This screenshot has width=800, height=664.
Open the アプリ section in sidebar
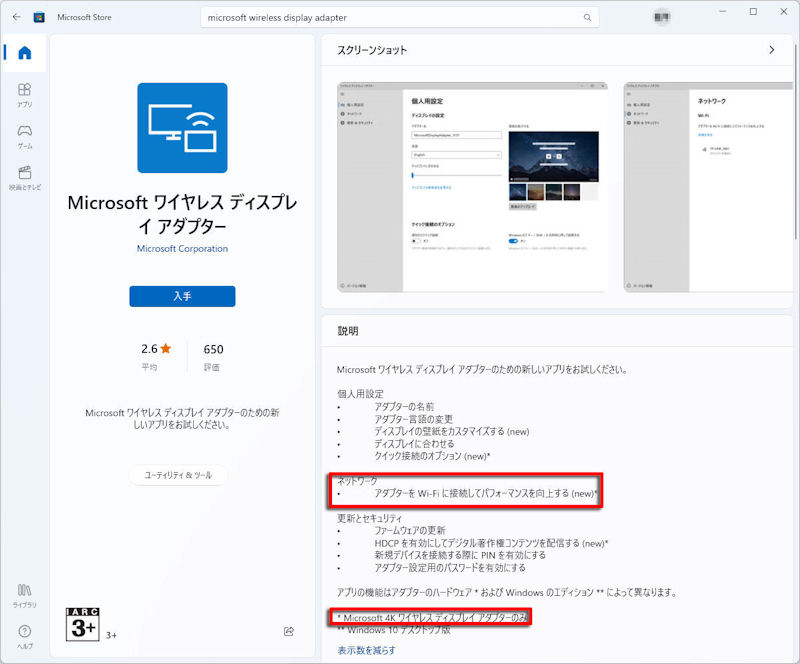point(24,95)
